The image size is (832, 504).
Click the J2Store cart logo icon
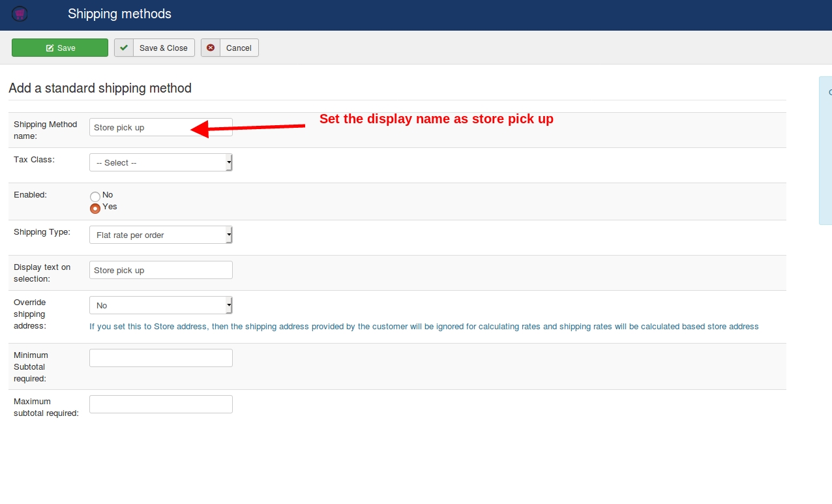[20, 14]
